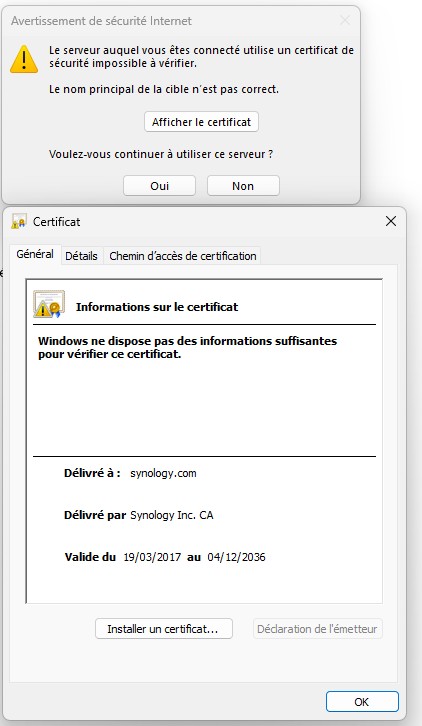422x726 pixels.
Task: Click the Délivré à label
Action: pyautogui.click(x=92, y=473)
